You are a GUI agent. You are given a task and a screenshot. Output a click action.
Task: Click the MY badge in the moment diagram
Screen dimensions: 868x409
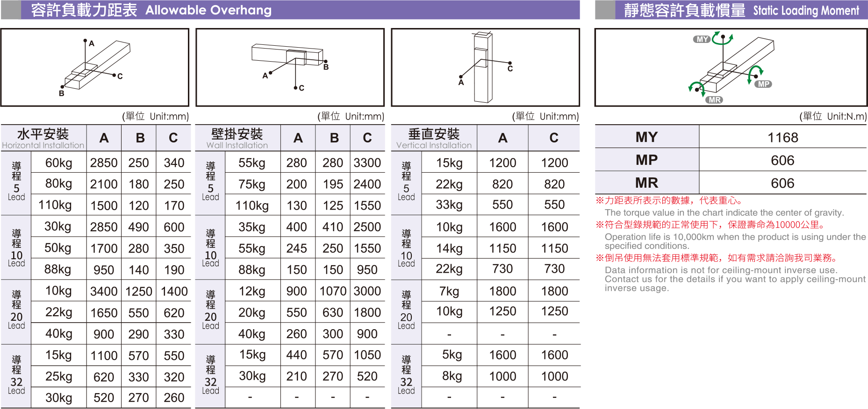click(x=702, y=39)
